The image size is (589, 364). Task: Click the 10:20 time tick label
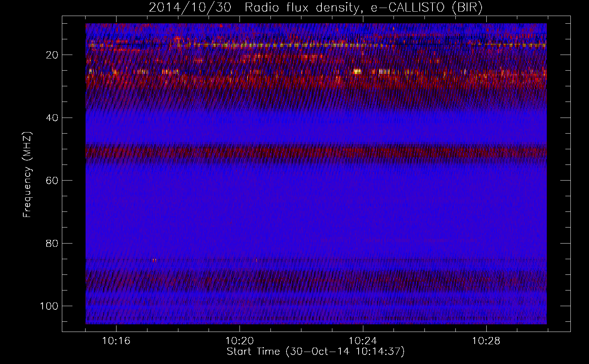click(x=240, y=341)
